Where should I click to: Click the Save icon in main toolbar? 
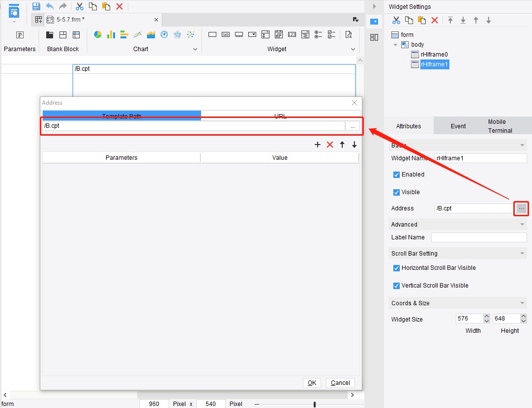(36, 6)
